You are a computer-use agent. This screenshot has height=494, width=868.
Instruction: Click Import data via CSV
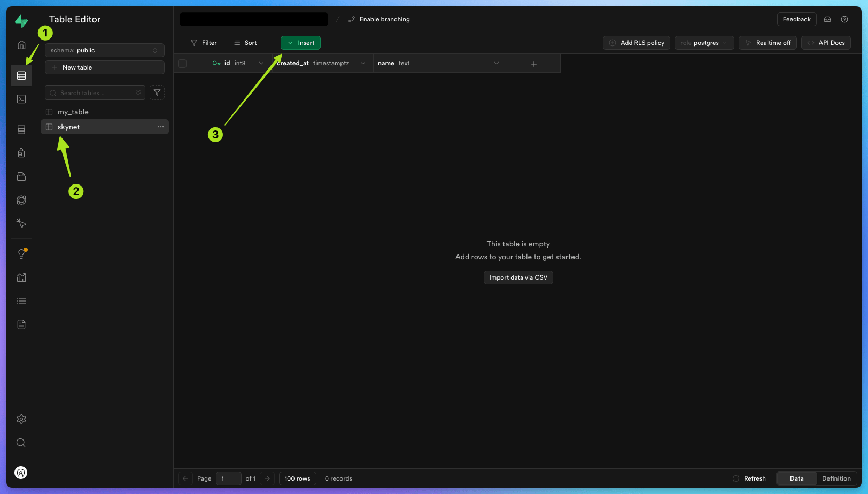click(x=518, y=277)
